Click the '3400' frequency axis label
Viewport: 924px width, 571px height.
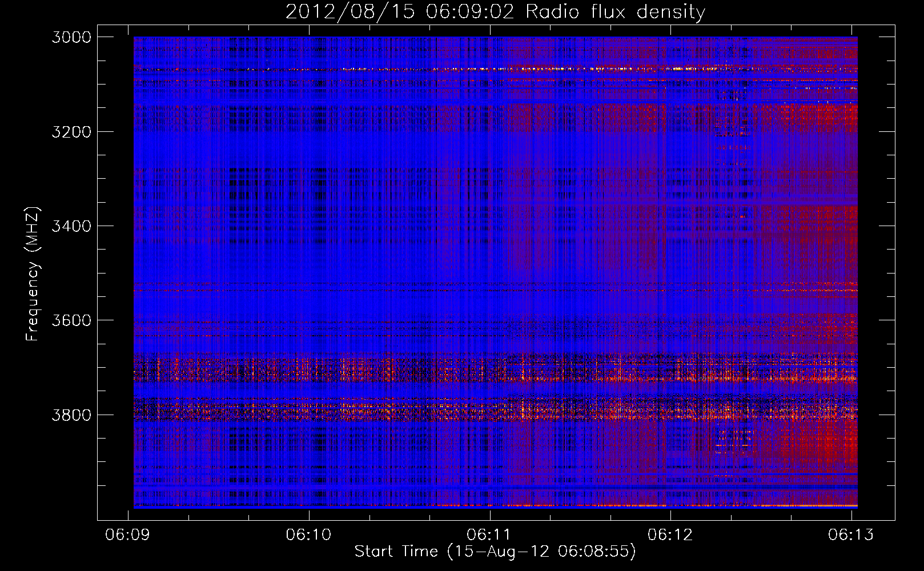pyautogui.click(x=71, y=226)
